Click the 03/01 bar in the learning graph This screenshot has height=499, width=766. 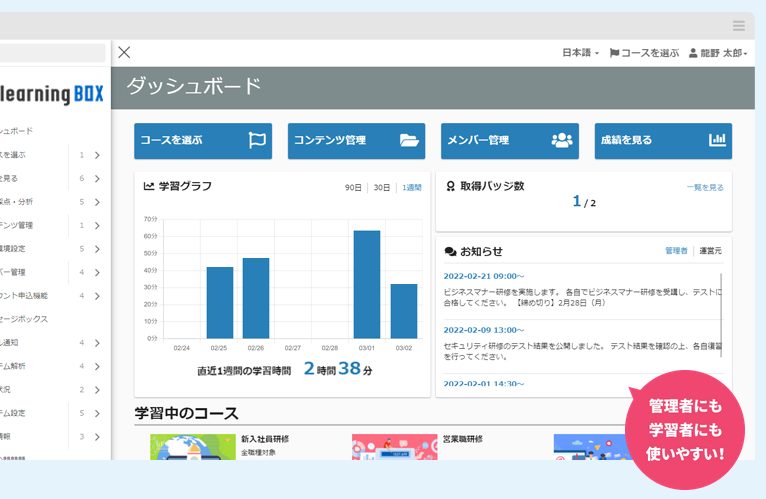point(367,285)
